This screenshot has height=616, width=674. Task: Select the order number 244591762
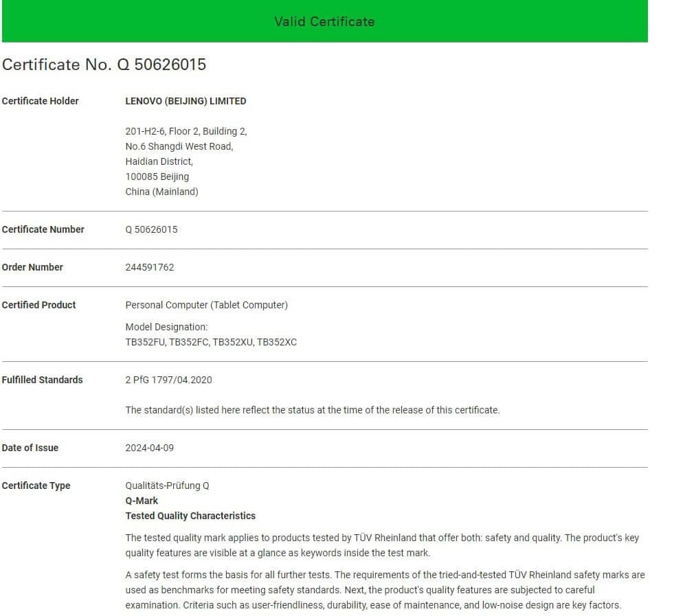[x=150, y=267]
